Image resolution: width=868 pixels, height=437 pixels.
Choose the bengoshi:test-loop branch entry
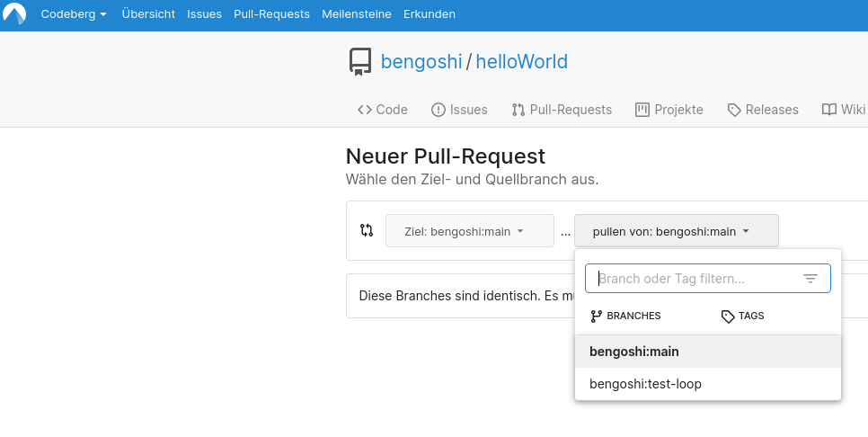tap(708, 384)
